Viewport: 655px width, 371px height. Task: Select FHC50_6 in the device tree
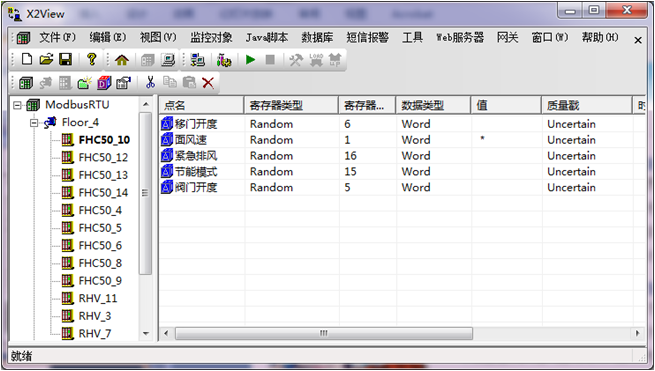tap(100, 245)
